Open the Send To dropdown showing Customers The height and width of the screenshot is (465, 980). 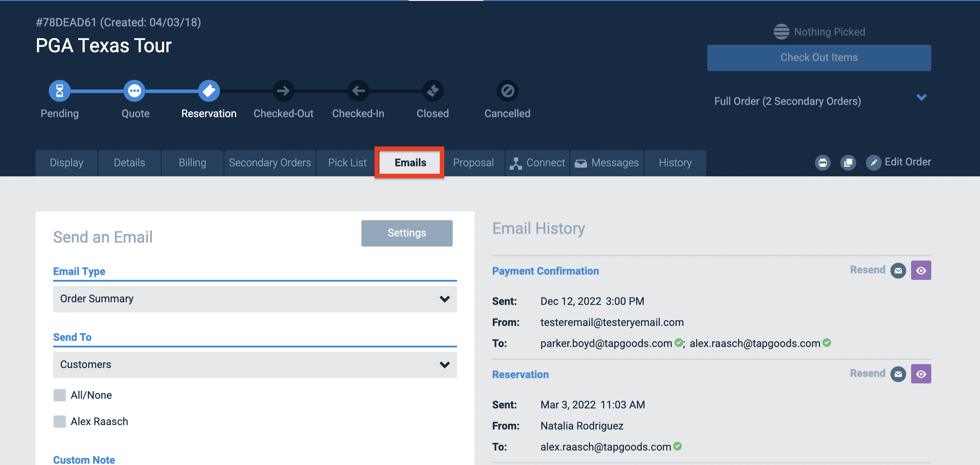pos(255,365)
